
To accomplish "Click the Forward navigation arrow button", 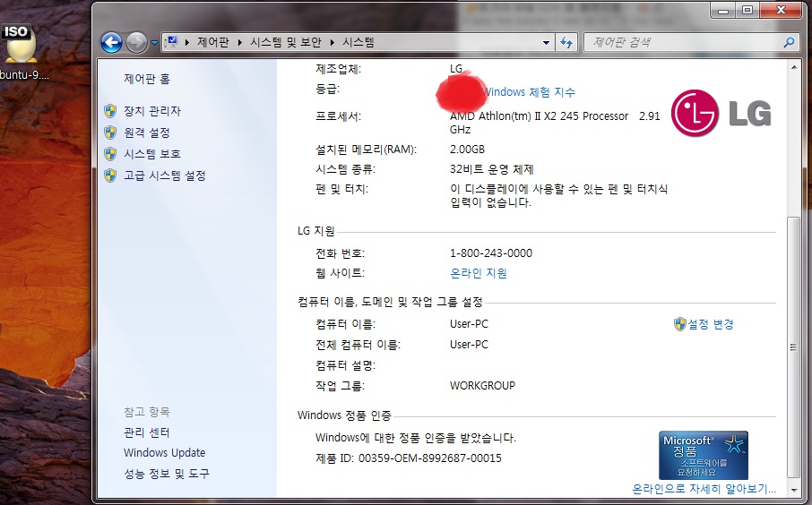I will point(136,42).
